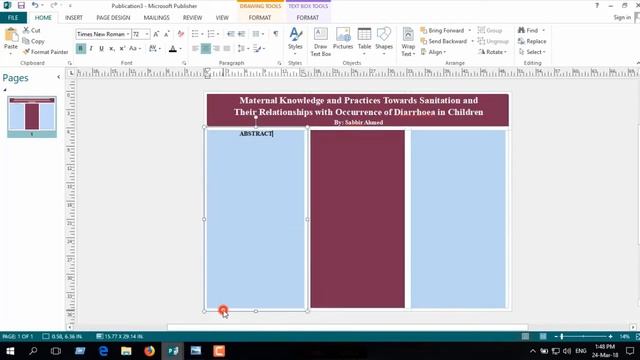
Task: Open the character spacing dropdown
Action: pos(155,49)
